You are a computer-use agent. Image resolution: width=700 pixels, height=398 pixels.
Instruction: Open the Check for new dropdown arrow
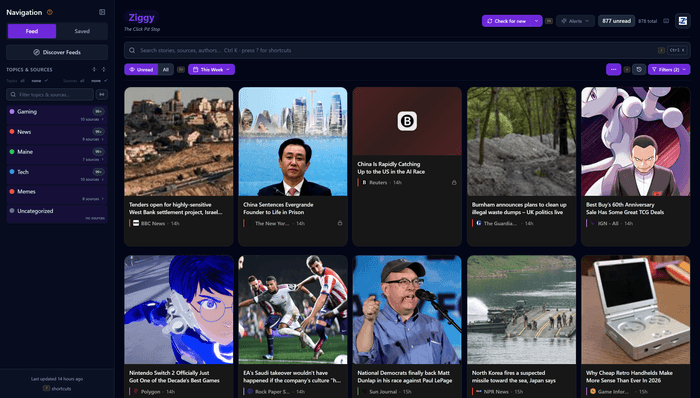point(537,21)
